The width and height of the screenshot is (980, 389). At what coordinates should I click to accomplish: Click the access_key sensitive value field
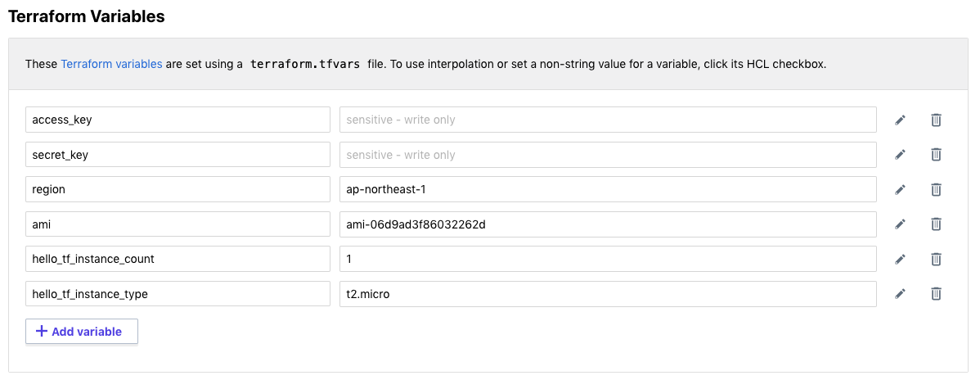tap(607, 120)
